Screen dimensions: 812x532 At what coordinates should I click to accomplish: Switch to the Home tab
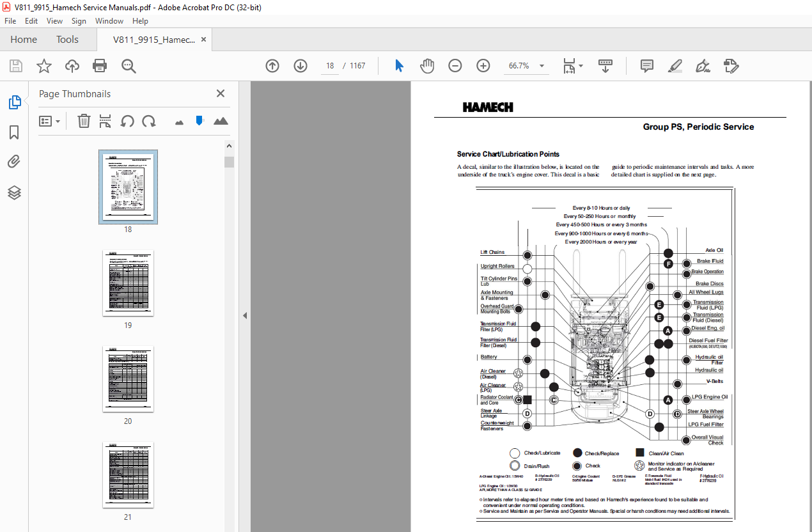coord(24,40)
